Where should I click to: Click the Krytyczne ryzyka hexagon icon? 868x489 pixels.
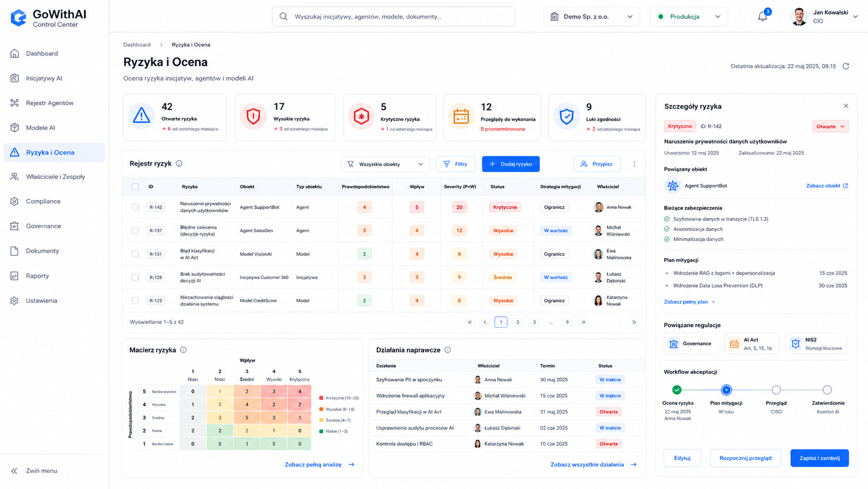(361, 116)
